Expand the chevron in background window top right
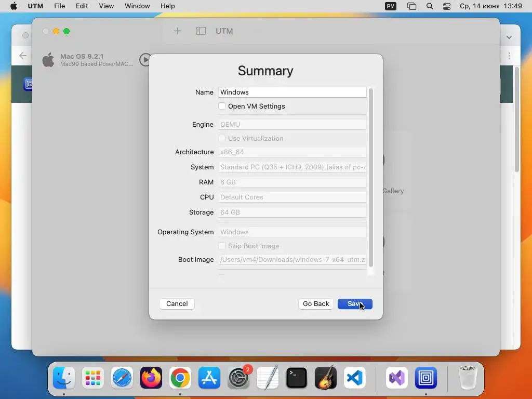532x399 pixels. 509,37
